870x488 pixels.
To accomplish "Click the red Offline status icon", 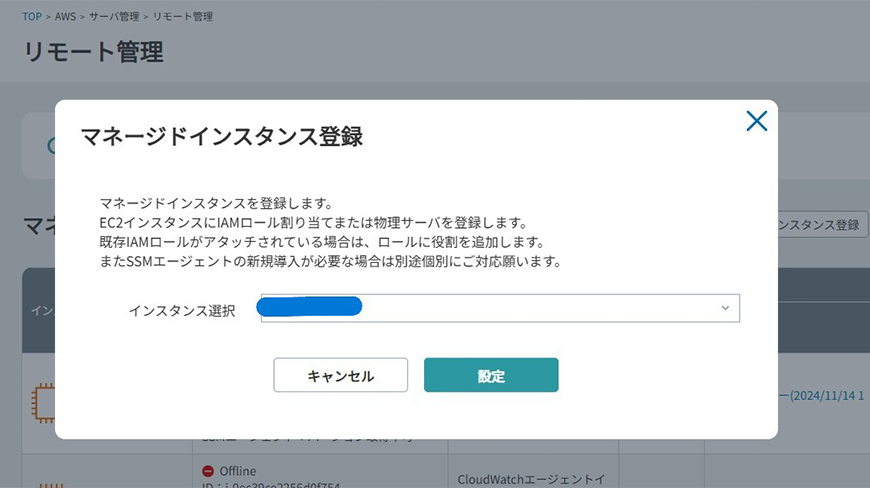I will (208, 471).
